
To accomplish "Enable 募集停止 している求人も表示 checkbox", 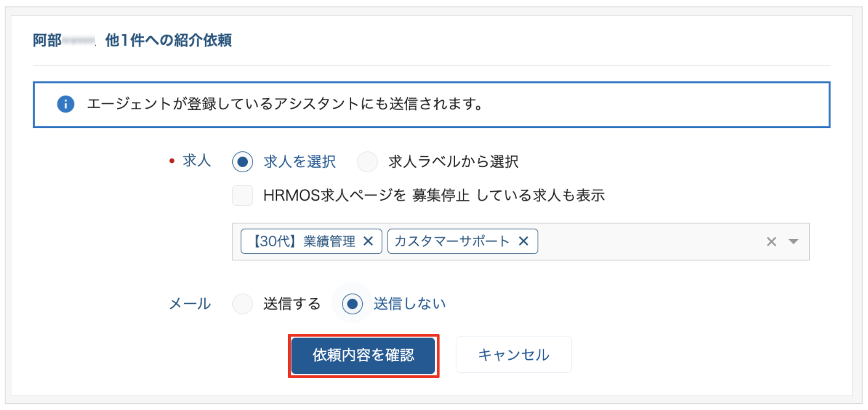I will pyautogui.click(x=243, y=195).
